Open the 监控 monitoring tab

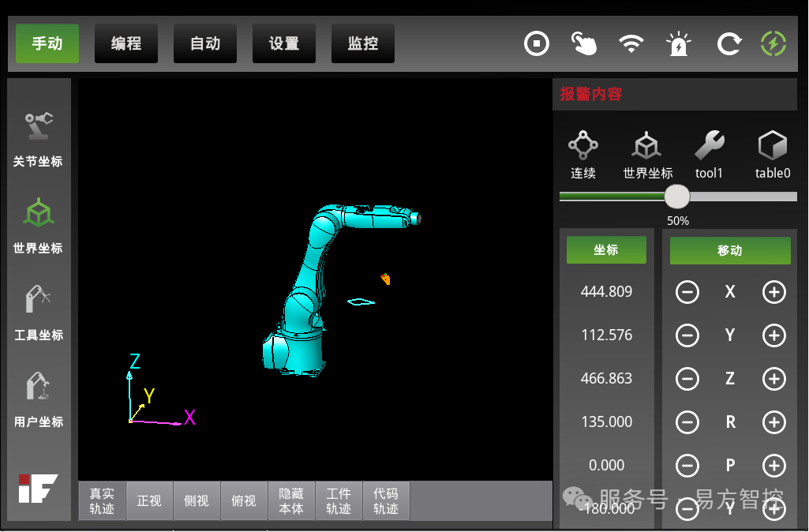tap(363, 43)
